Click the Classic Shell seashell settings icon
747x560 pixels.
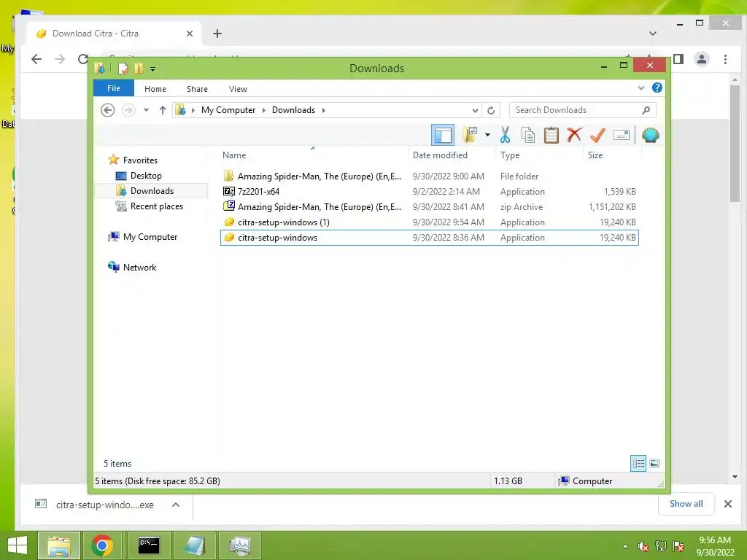point(650,135)
